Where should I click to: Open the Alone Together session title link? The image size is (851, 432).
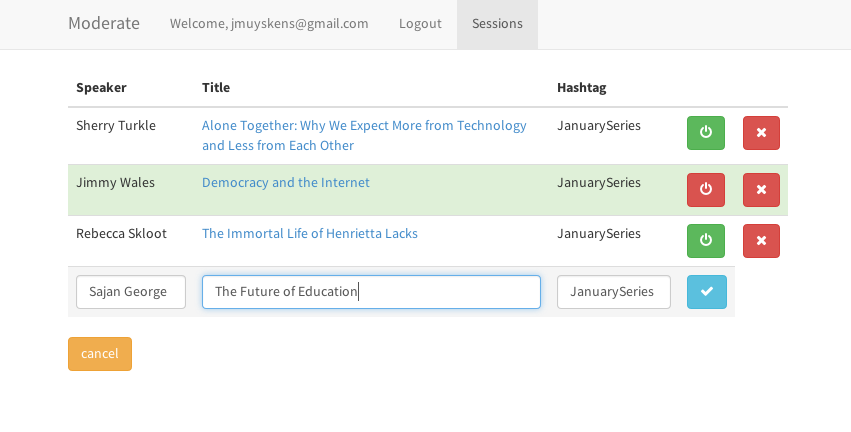click(x=364, y=126)
